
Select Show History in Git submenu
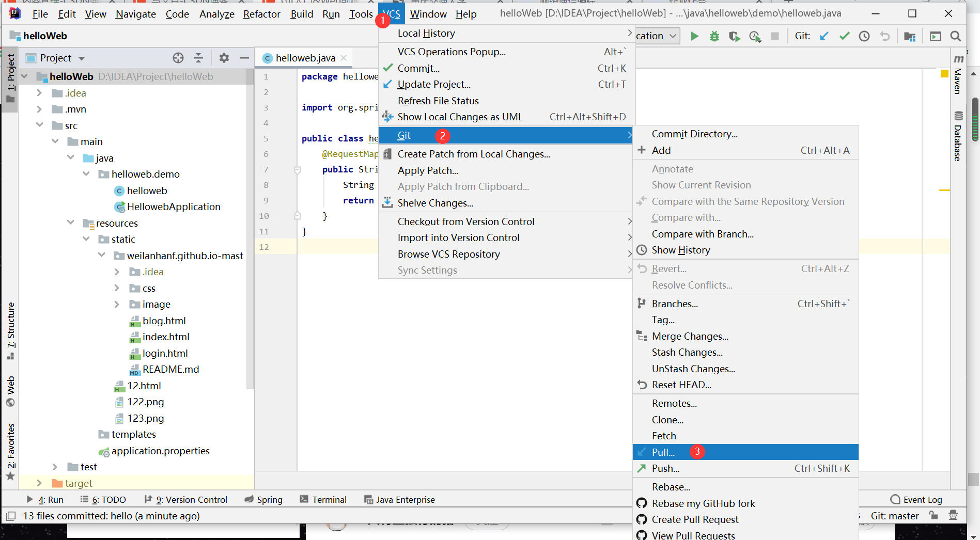click(x=745, y=250)
